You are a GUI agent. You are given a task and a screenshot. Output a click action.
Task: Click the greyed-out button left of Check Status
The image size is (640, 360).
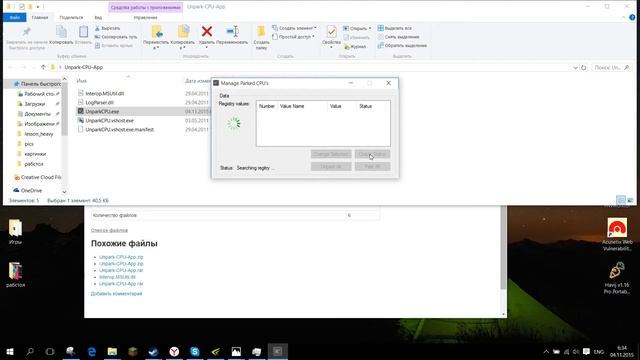click(x=331, y=154)
